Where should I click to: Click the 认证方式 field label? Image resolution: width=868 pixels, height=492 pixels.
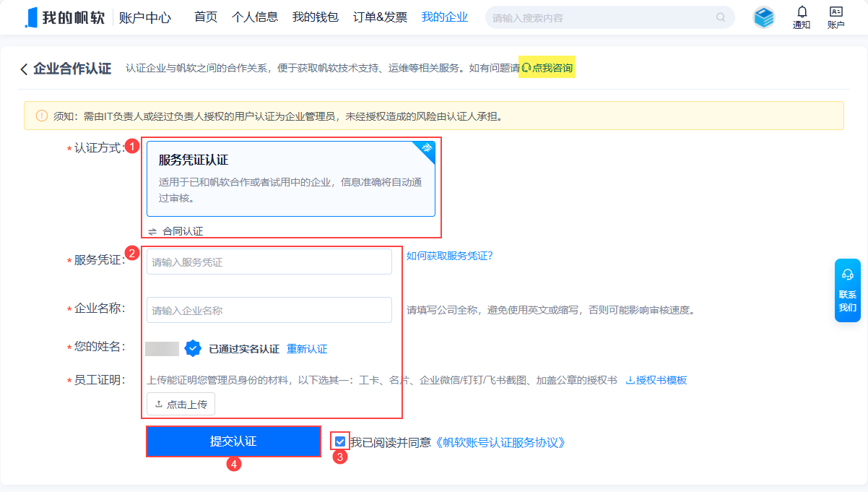pos(99,147)
